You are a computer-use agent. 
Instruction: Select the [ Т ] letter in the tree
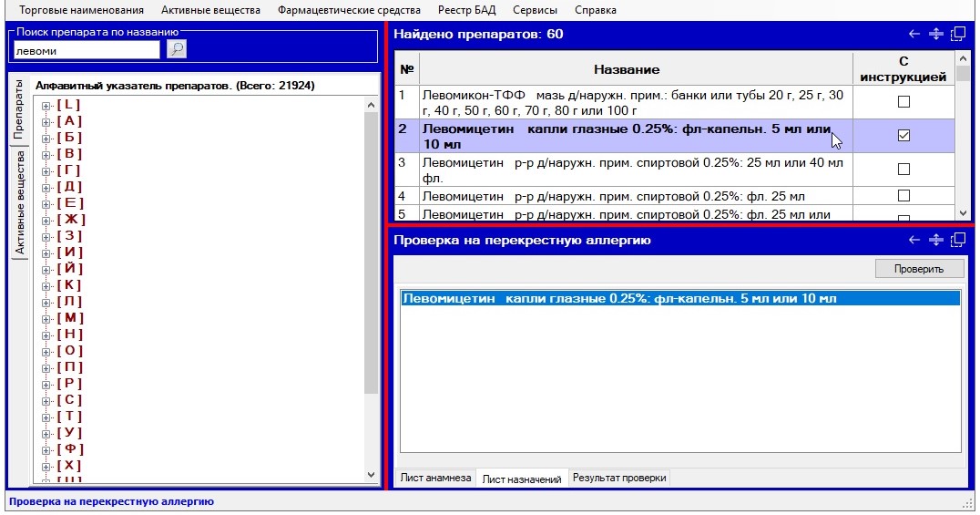[x=69, y=417]
